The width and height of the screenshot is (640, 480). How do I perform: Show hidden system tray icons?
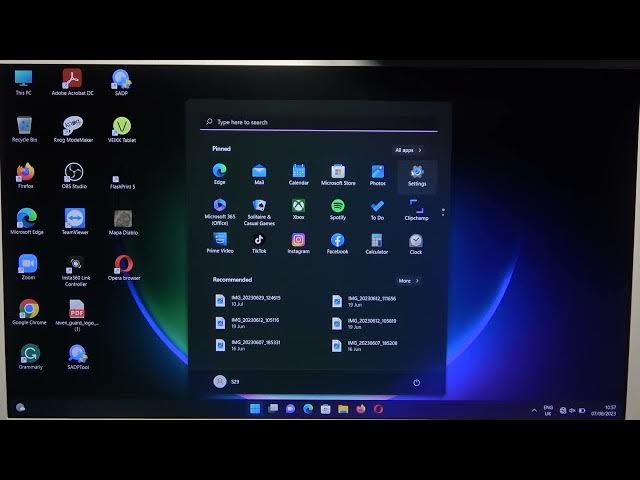(x=534, y=411)
